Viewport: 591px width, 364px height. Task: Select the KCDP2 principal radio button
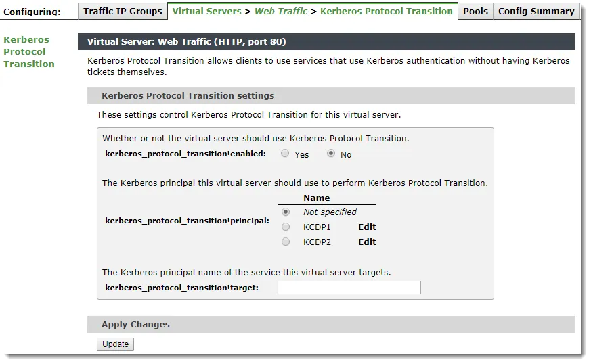(x=286, y=242)
